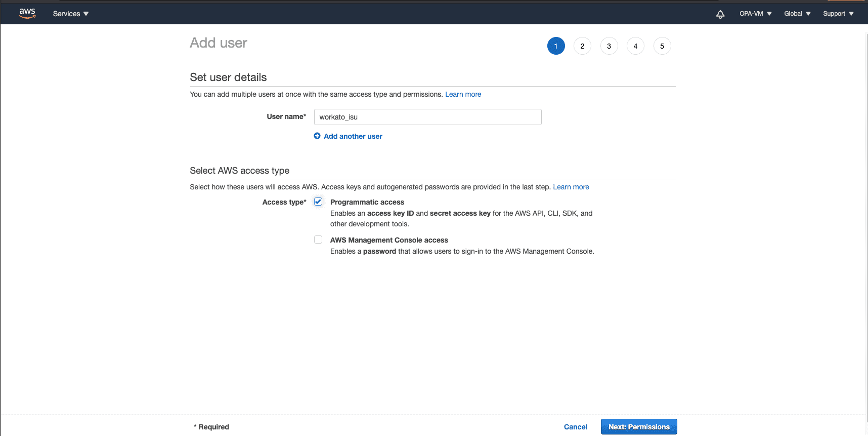Select wizard step 4 circle

[x=635, y=46]
